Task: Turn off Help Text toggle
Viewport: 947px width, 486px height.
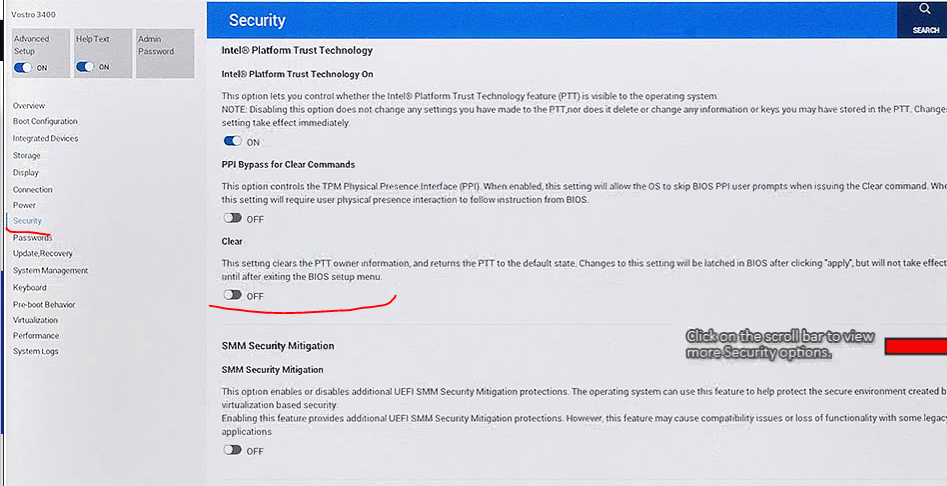Action: (85, 67)
